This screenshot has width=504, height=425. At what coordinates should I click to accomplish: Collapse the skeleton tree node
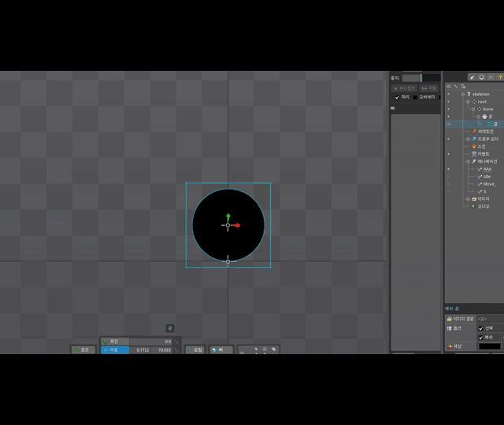463,94
